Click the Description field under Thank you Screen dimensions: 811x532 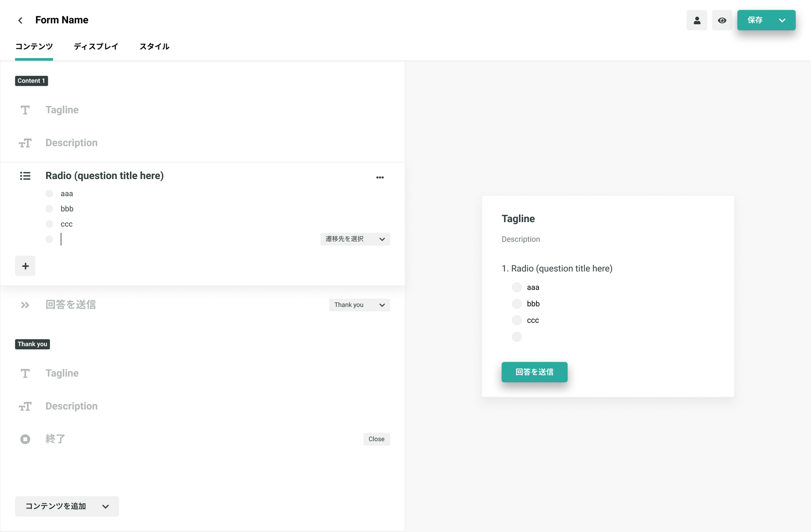coord(71,406)
